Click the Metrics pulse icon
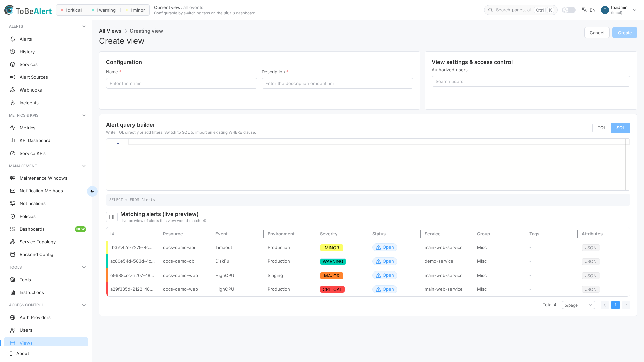This screenshot has height=362, width=644. [x=13, y=128]
